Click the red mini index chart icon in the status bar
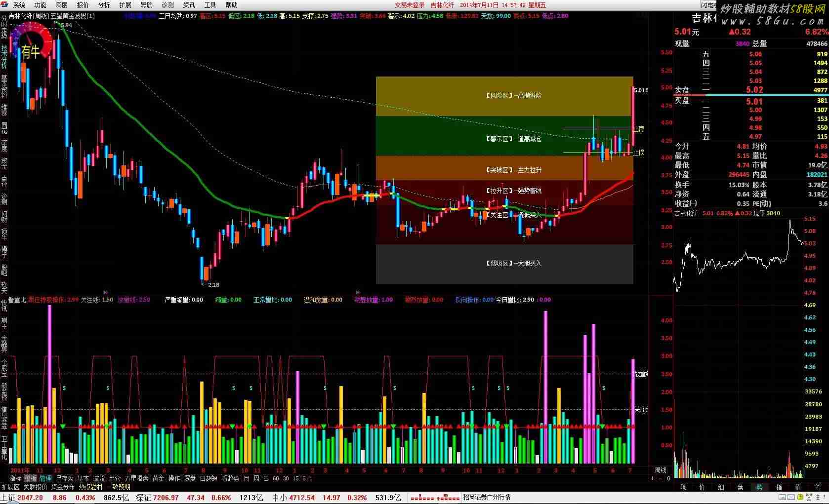This screenshot has width=829, height=504. [x=435, y=498]
